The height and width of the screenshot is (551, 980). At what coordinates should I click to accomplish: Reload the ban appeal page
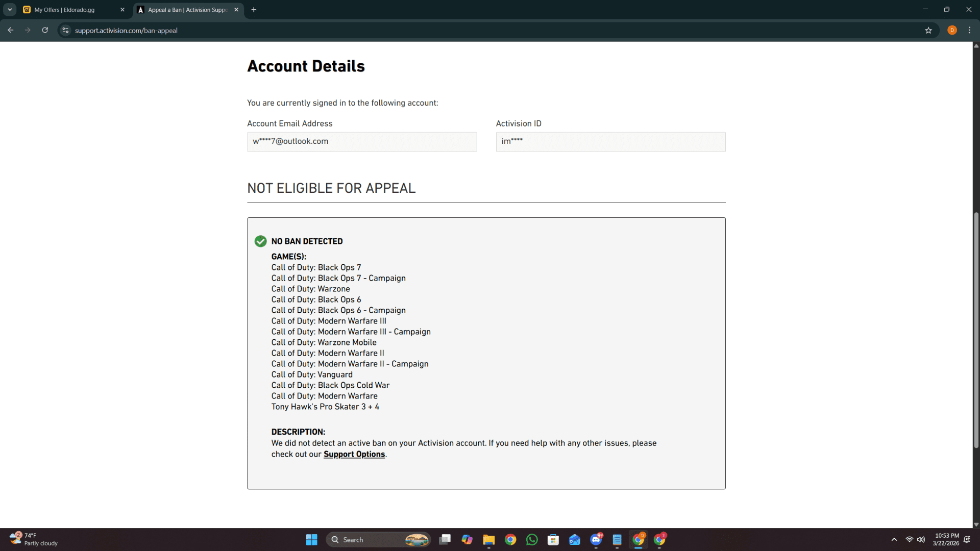point(45,30)
